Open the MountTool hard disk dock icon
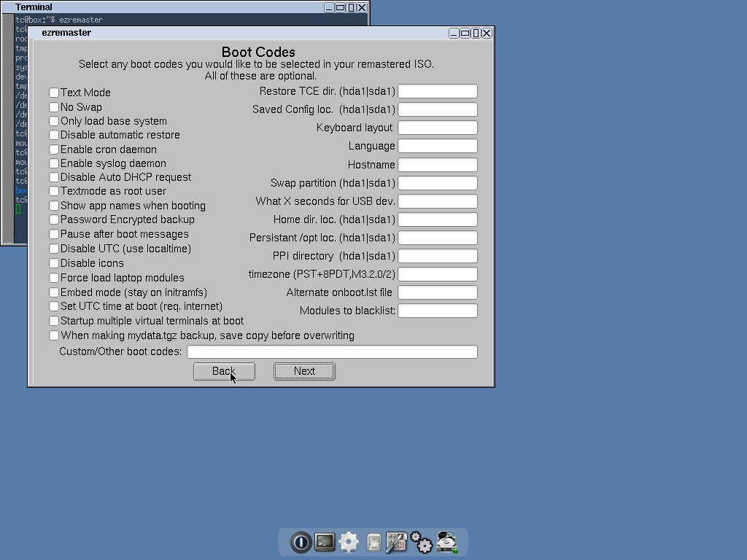The height and width of the screenshot is (560, 747). (x=446, y=542)
